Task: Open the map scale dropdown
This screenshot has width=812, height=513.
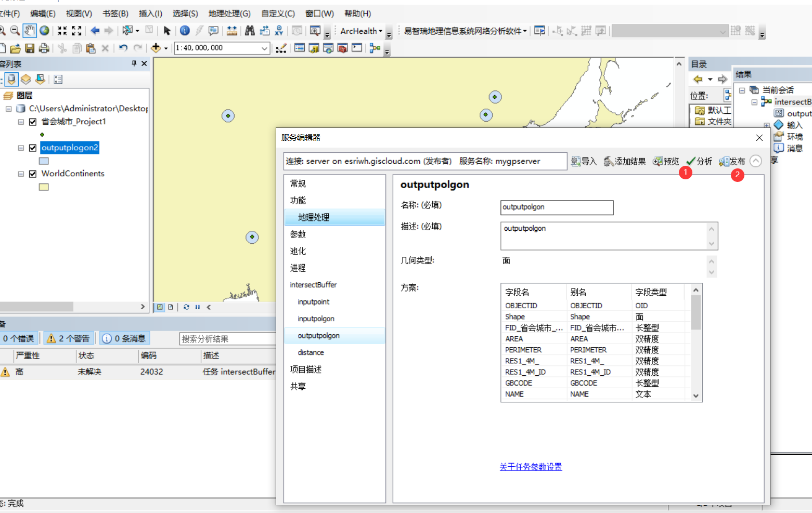Action: click(264, 48)
